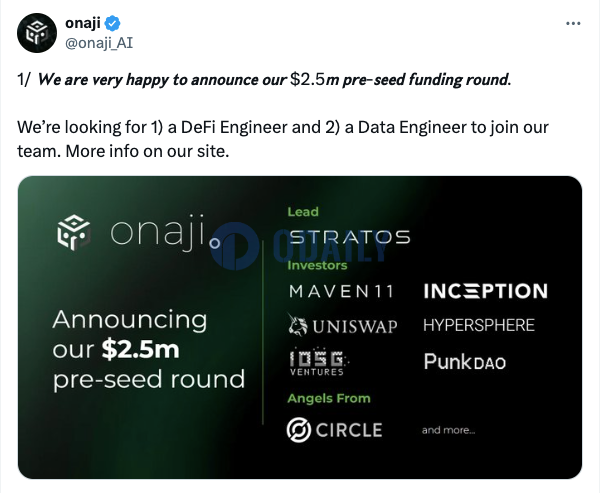
Task: Click the blue verified badge
Action: tap(112, 23)
